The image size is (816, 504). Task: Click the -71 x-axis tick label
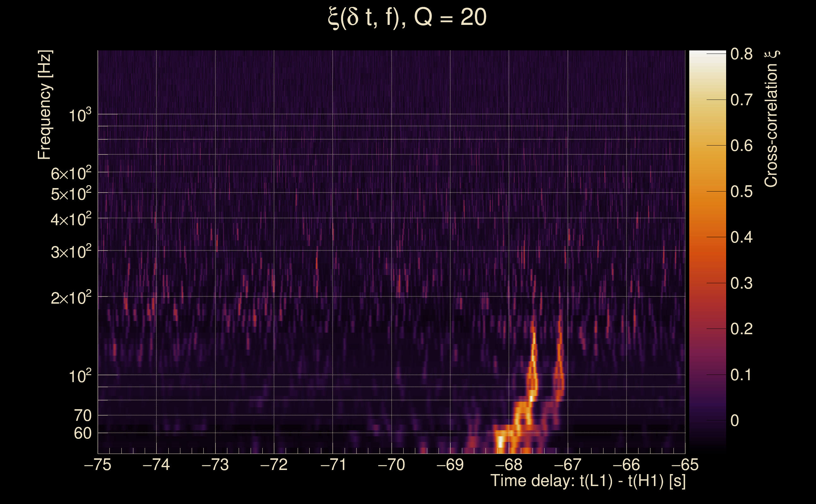tap(333, 465)
